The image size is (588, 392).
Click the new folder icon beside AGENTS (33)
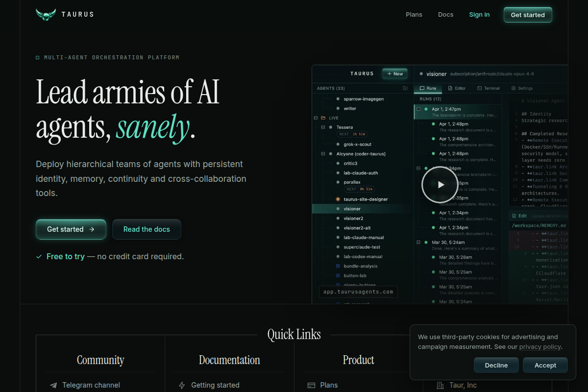(405, 88)
